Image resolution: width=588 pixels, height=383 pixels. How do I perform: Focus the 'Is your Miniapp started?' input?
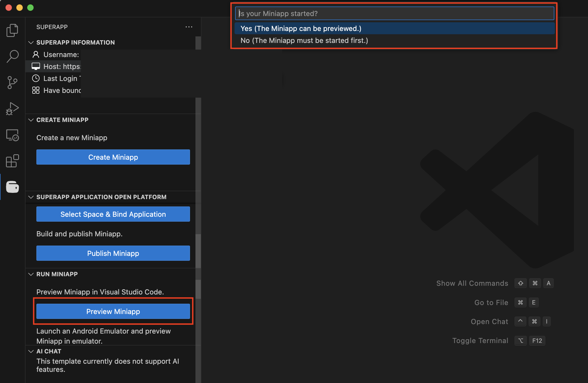point(394,13)
